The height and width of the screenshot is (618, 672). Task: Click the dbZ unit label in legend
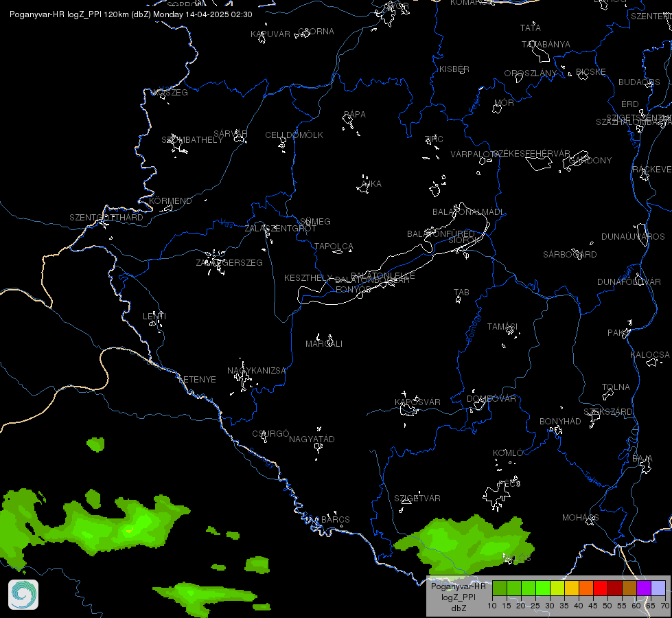click(458, 608)
